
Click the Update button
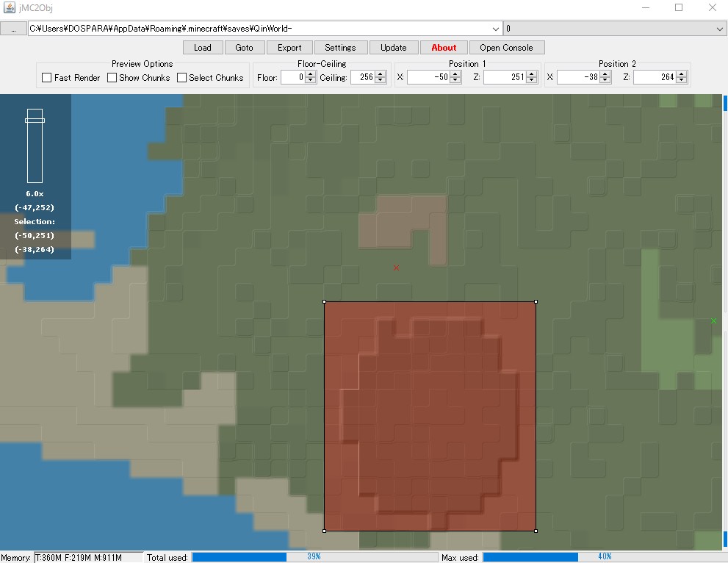(x=393, y=47)
